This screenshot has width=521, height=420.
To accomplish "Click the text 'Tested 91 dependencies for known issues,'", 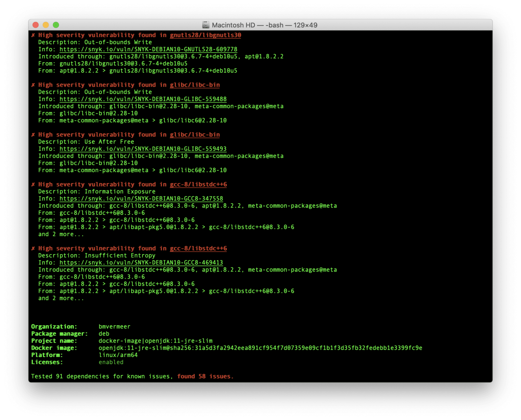I will 102,376.
